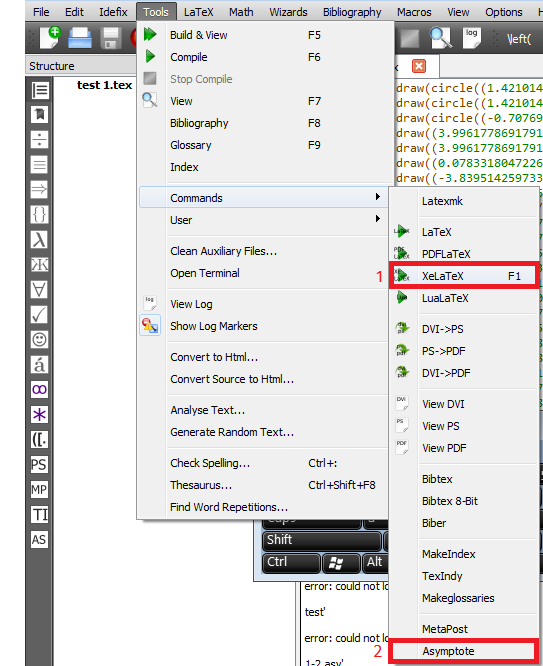Image resolution: width=543 pixels, height=666 pixels.
Task: Open the Edit menu
Action: pos(74,12)
